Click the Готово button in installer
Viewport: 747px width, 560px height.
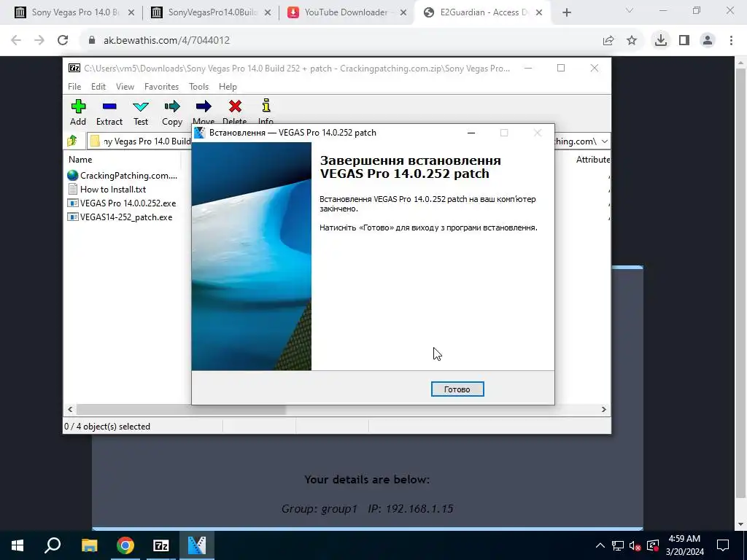coord(457,389)
